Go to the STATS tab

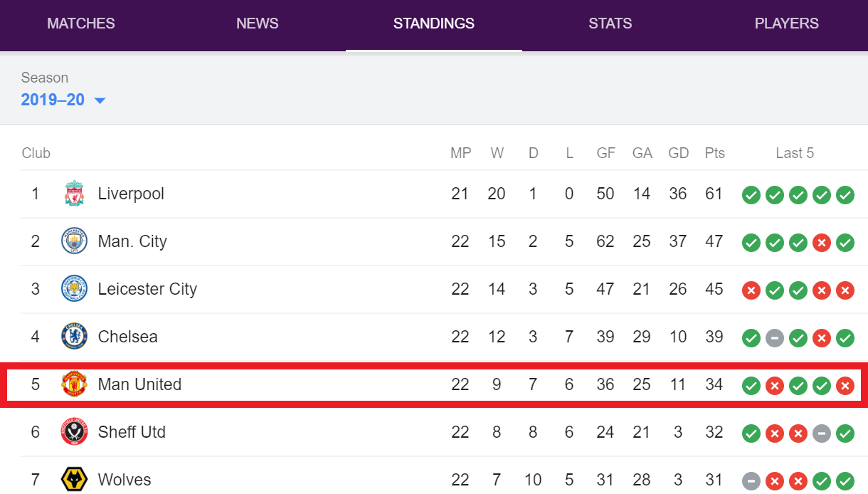610,23
